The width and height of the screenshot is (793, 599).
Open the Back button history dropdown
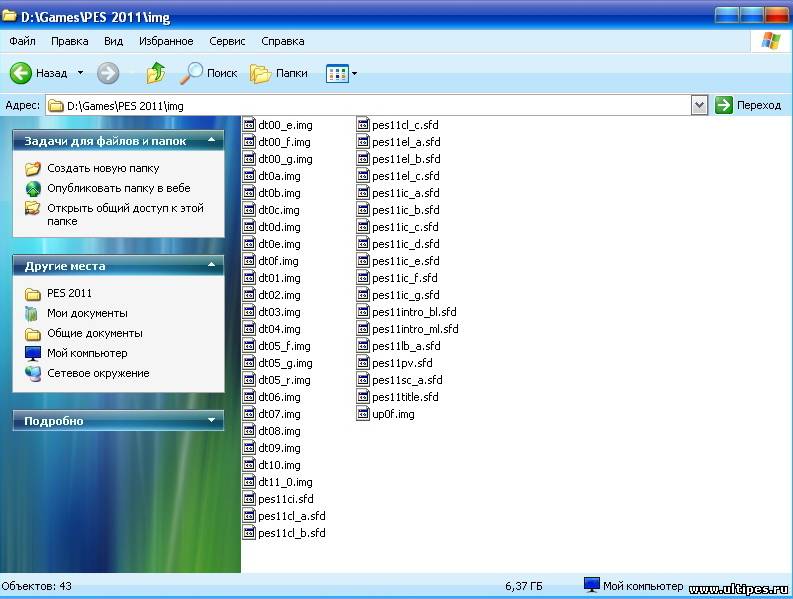click(80, 73)
